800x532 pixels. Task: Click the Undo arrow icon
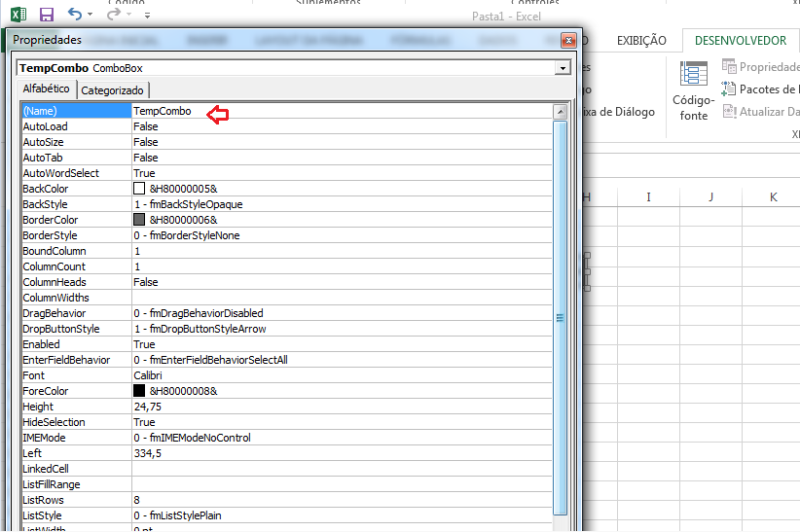[x=76, y=15]
